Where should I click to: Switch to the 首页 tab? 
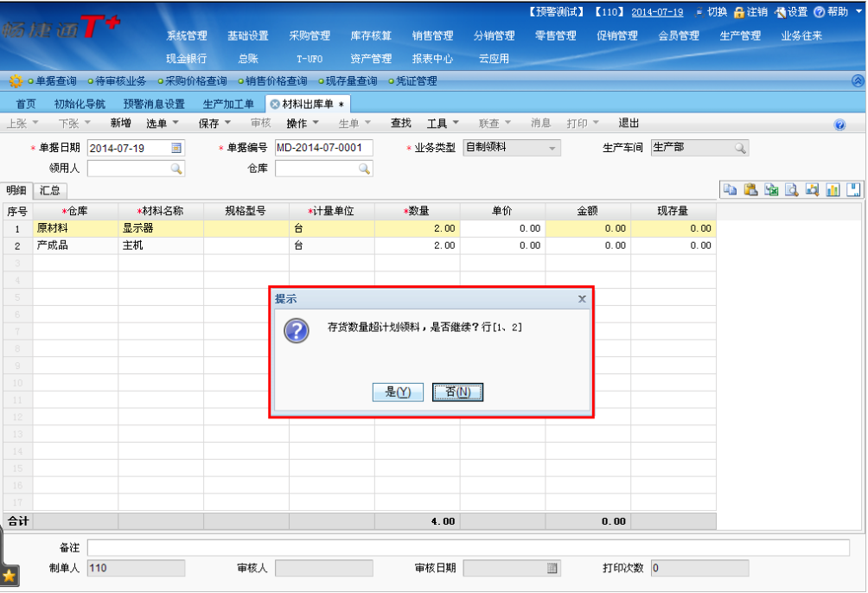(x=26, y=104)
